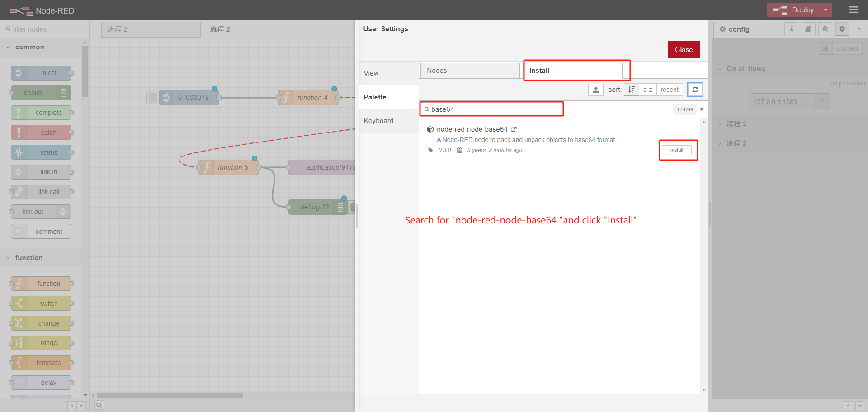Select the range node in palette
868x412 pixels.
coord(41,343)
